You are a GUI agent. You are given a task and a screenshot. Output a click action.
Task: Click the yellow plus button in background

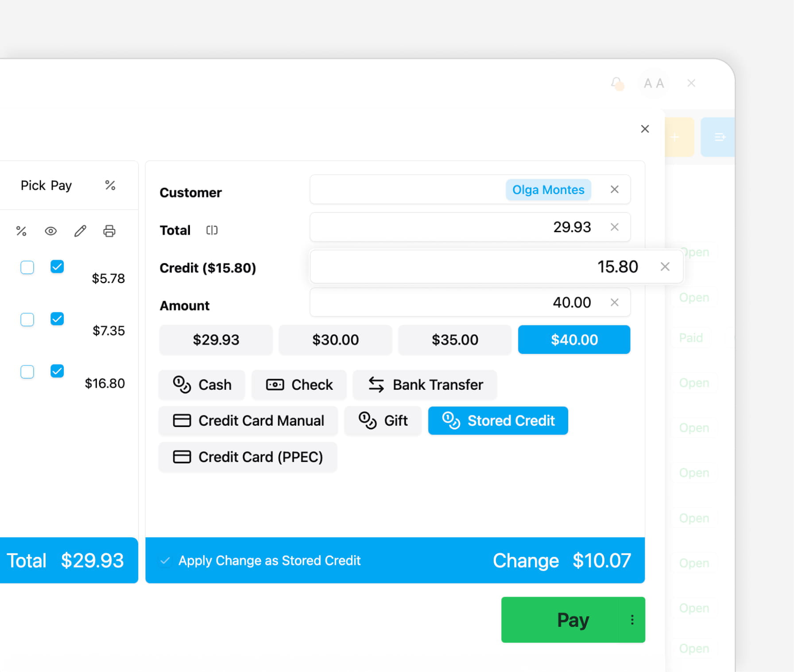tap(680, 137)
